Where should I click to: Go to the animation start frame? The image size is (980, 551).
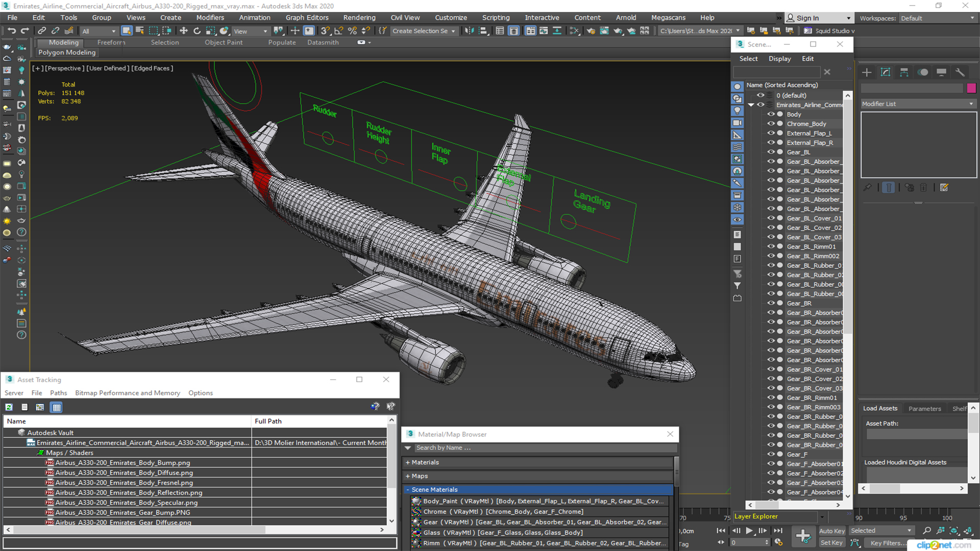(721, 531)
